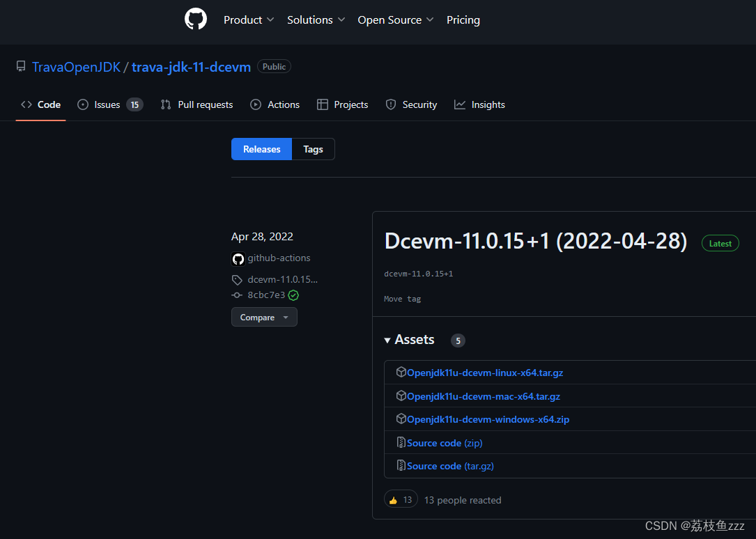Click the Public visibility badge
The height and width of the screenshot is (539, 756).
(274, 66)
